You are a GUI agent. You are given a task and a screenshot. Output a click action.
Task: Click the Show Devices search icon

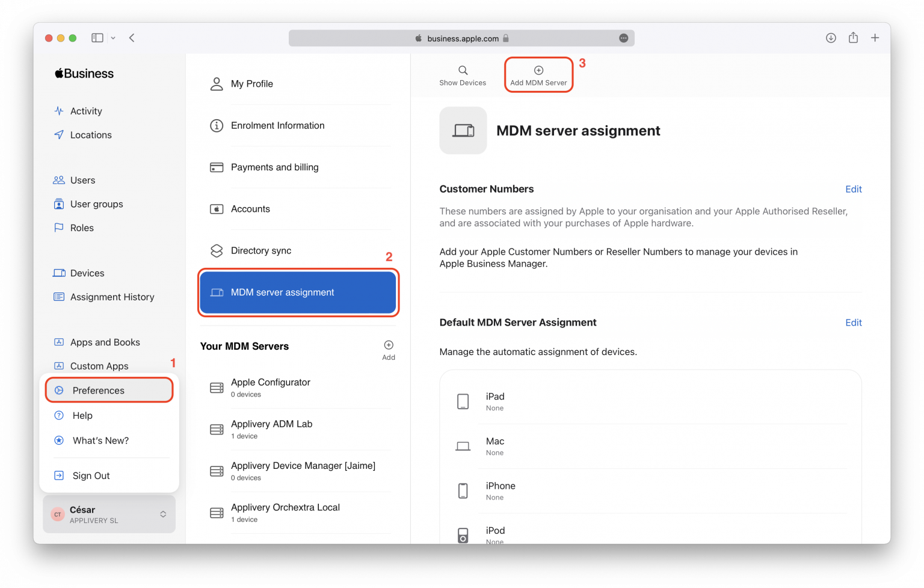click(462, 70)
